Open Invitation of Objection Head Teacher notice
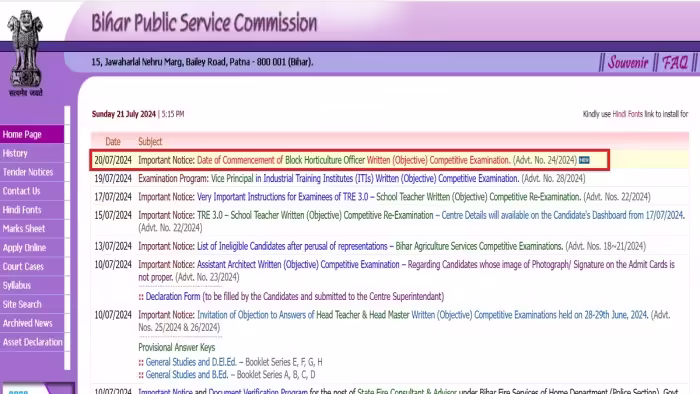 [422, 315]
